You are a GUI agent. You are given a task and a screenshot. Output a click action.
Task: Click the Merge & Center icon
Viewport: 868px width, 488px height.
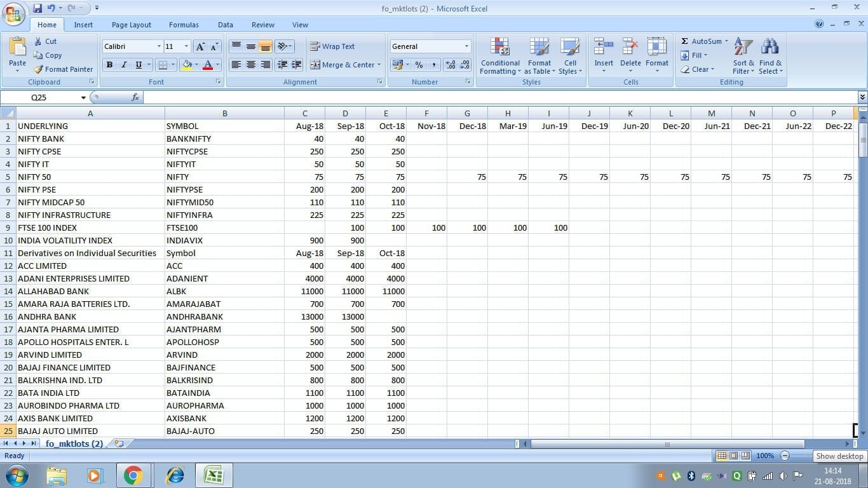[x=344, y=65]
